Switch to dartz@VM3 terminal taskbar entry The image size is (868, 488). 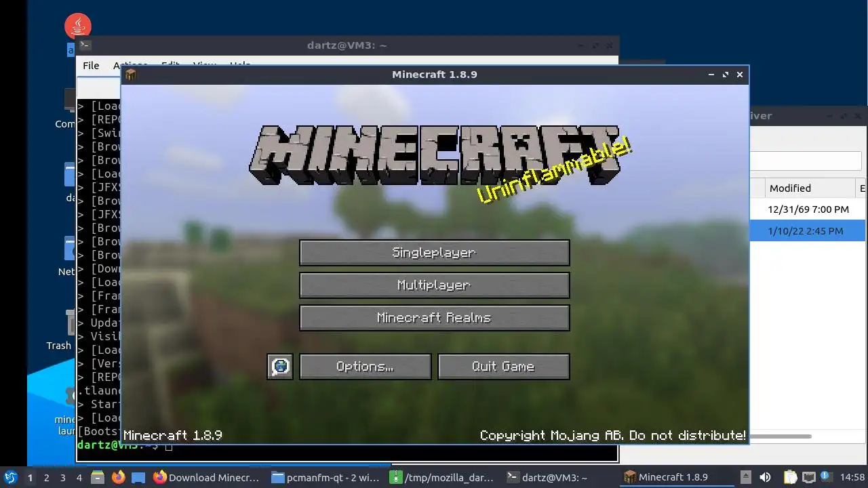click(x=561, y=478)
